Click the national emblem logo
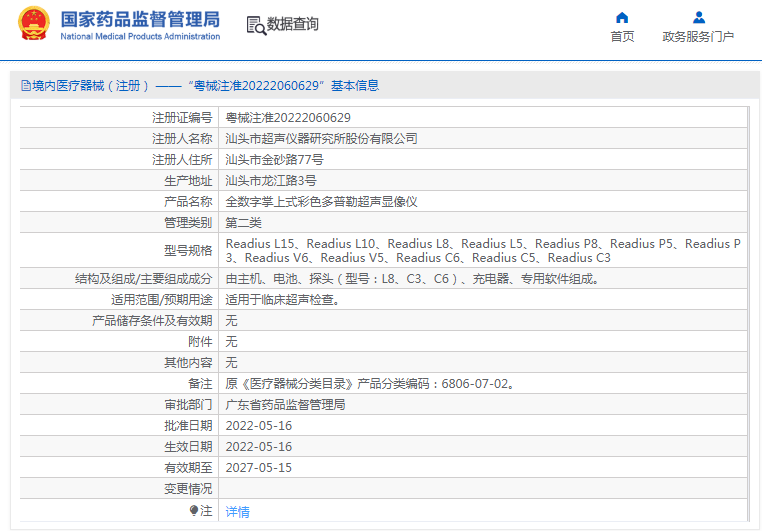Image resolution: width=762 pixels, height=531 pixels. click(34, 23)
